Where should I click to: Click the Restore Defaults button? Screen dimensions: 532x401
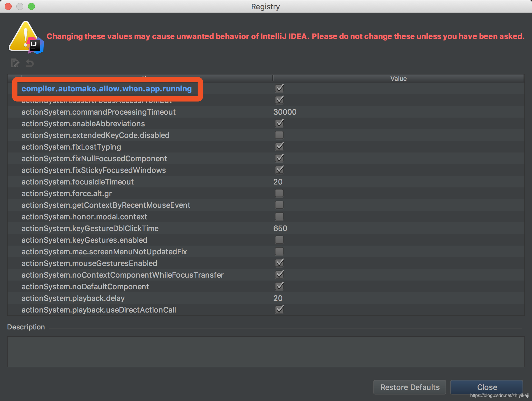(410, 387)
